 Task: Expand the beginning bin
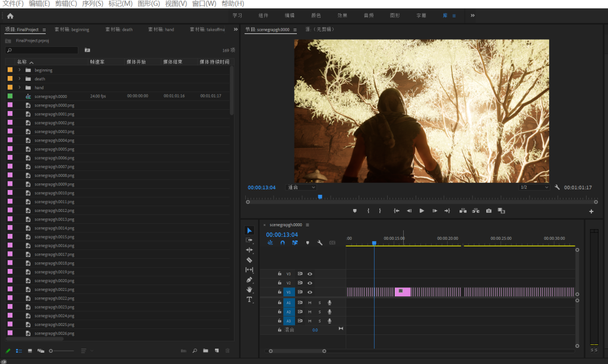(x=20, y=70)
